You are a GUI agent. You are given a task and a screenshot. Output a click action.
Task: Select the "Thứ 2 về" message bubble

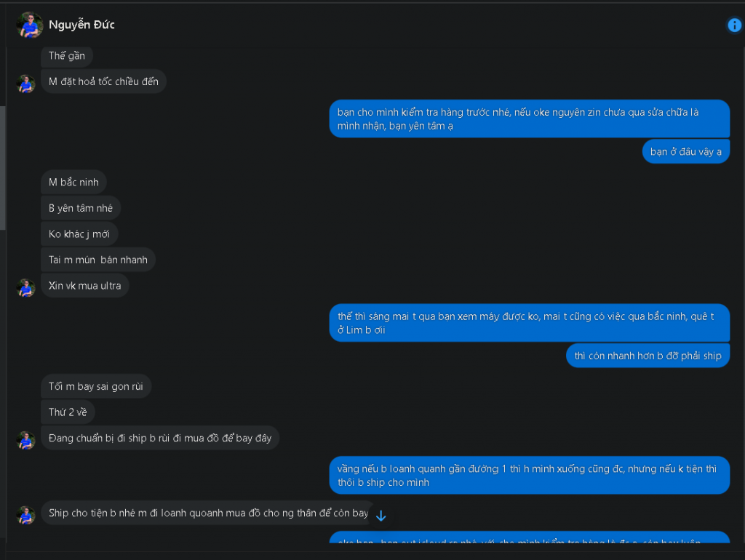tap(68, 412)
